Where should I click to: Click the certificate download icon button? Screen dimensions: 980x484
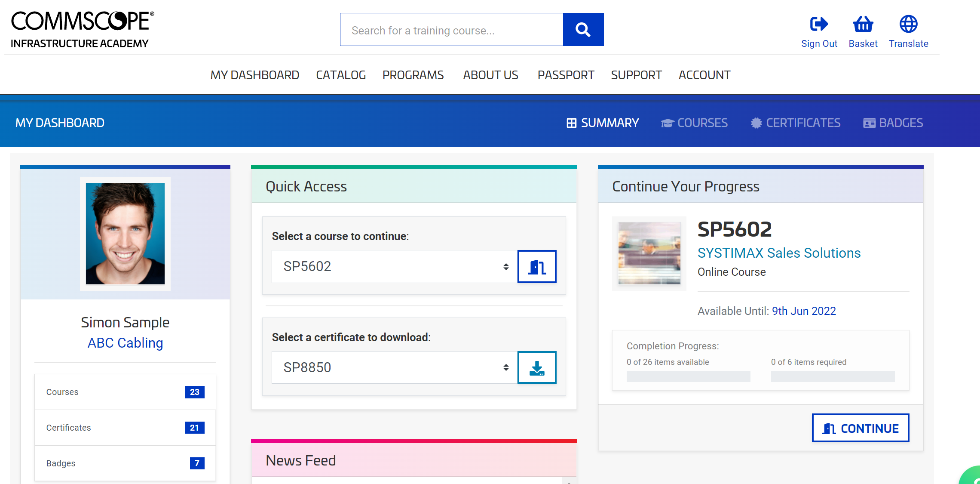pos(537,368)
